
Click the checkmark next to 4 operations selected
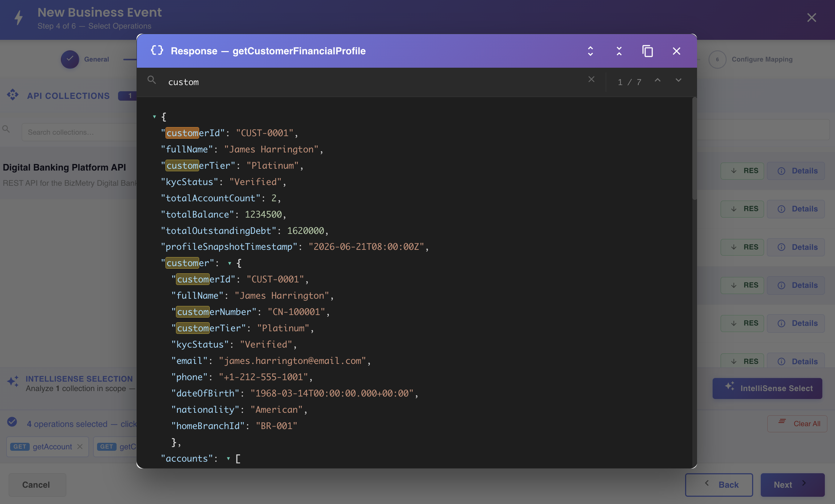point(12,422)
